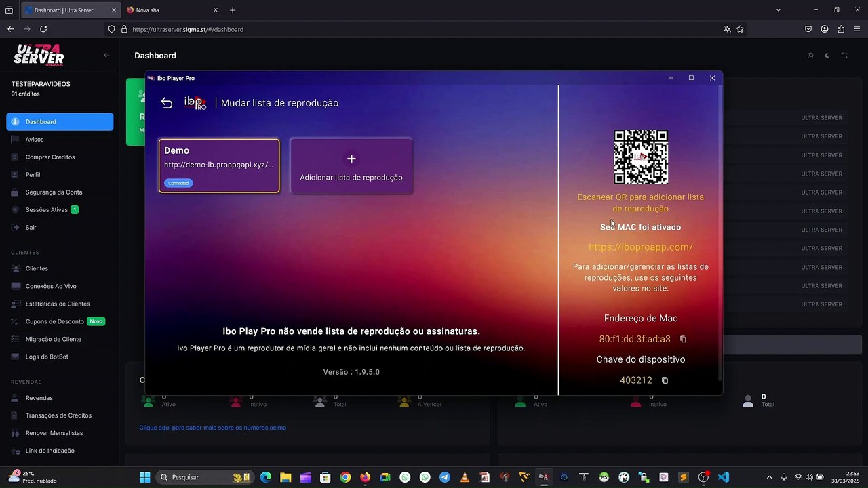Expand the list all tabs dropdown
Viewport: 868px width, 488px height.
click(x=778, y=10)
